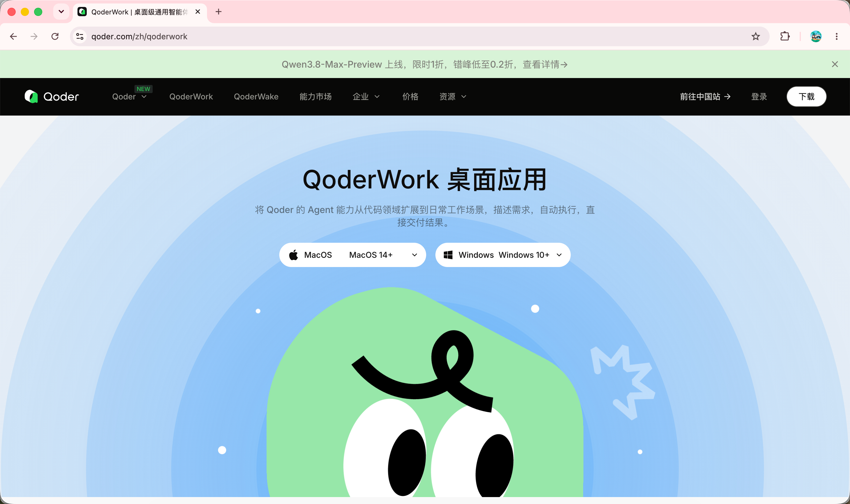Open the QoderWork nav item
The height and width of the screenshot is (504, 850).
click(191, 97)
